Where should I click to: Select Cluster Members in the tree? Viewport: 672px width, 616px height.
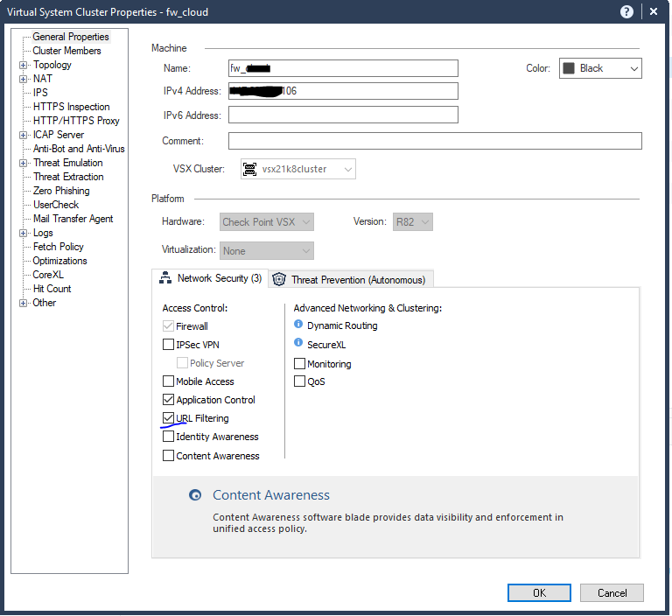coord(66,51)
